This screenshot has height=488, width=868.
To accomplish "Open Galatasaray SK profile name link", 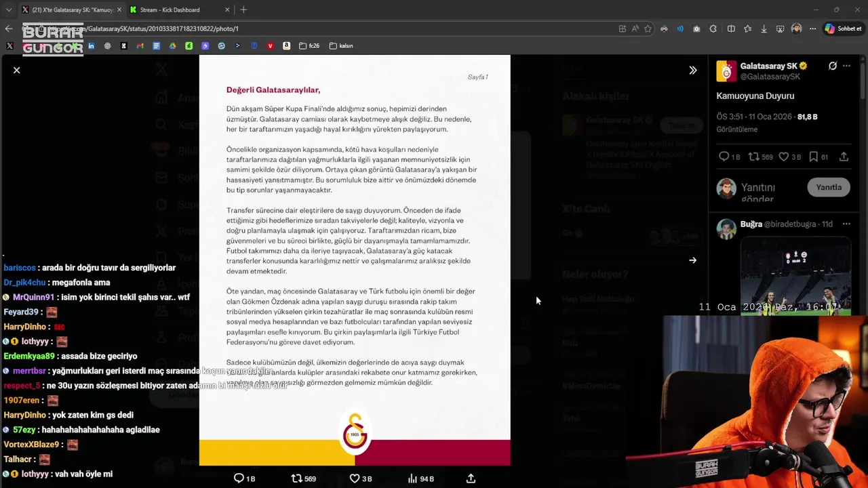I will pyautogui.click(x=769, y=66).
